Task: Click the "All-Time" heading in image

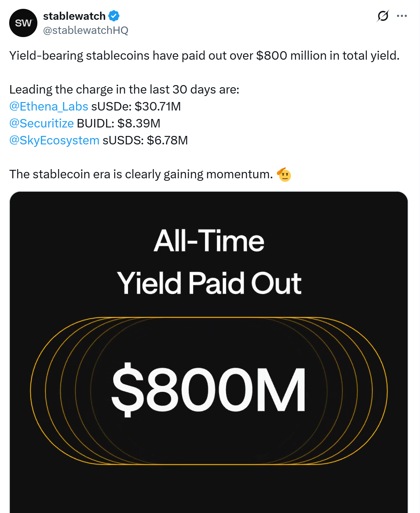Action: tap(209, 241)
